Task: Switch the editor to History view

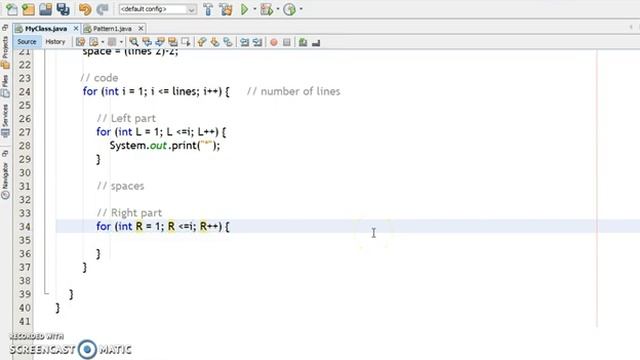Action: click(55, 42)
